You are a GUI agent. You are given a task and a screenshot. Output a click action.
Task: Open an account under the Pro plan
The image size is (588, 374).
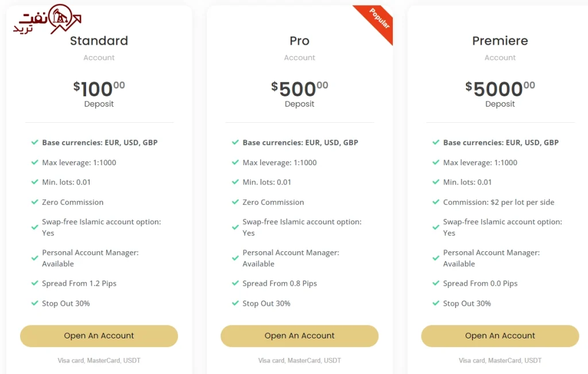tap(300, 336)
